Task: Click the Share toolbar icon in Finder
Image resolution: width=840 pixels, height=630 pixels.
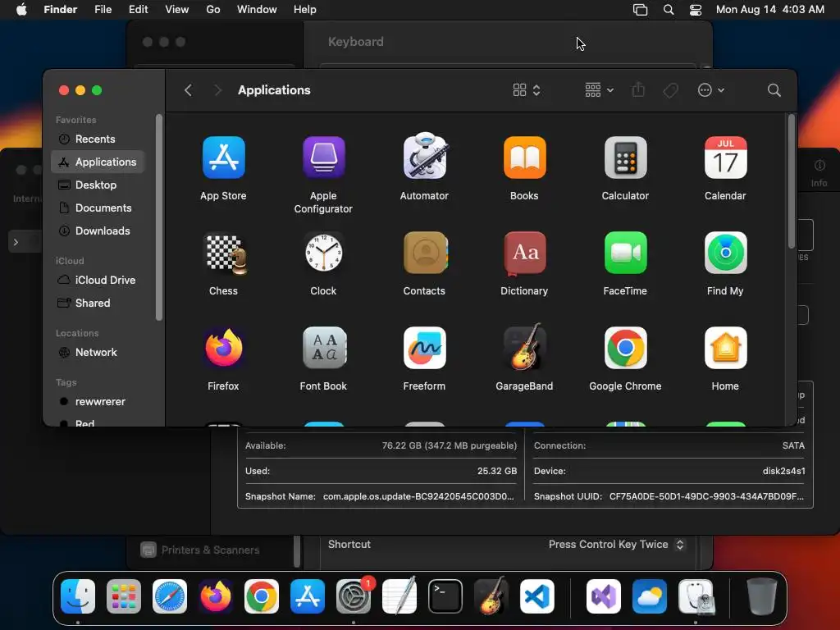Action: (x=638, y=89)
